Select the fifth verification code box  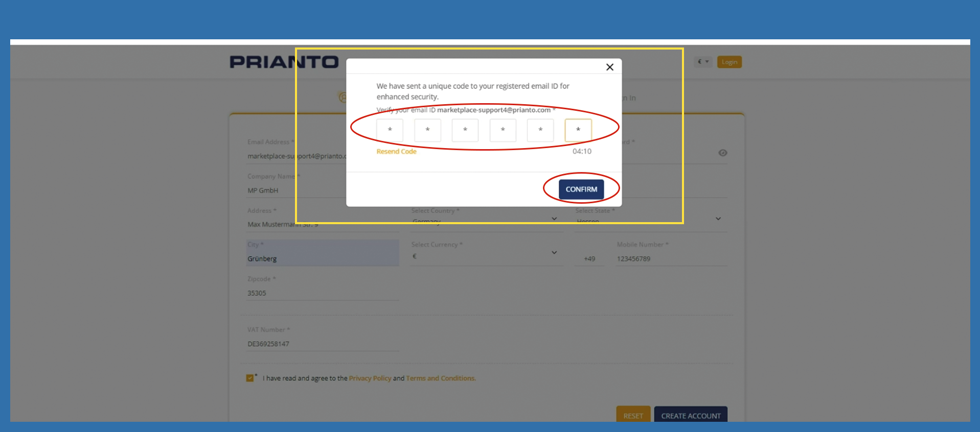pos(540,130)
